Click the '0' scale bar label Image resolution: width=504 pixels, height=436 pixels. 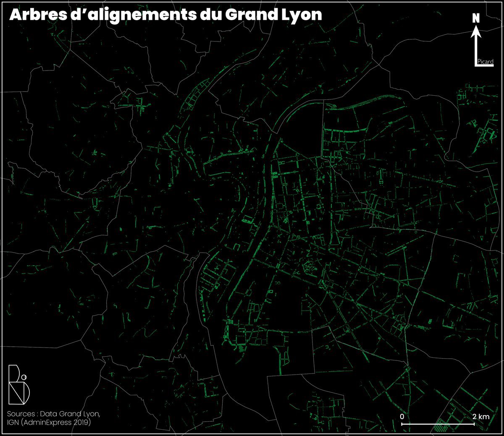coord(402,417)
